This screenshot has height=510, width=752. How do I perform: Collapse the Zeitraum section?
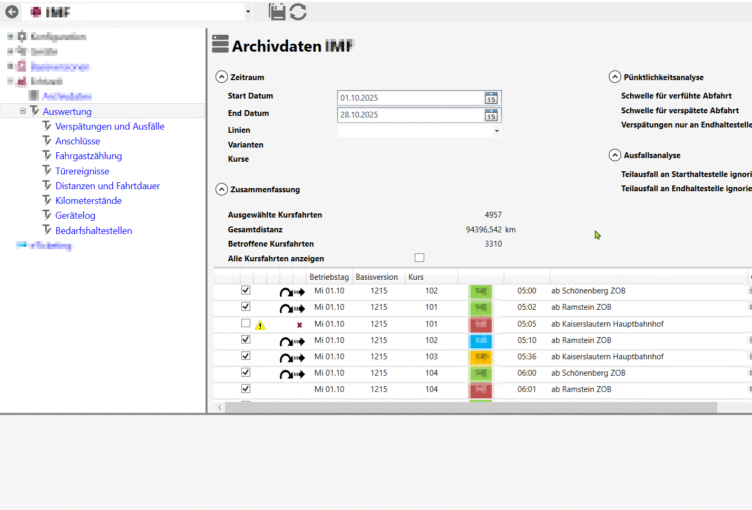point(221,77)
